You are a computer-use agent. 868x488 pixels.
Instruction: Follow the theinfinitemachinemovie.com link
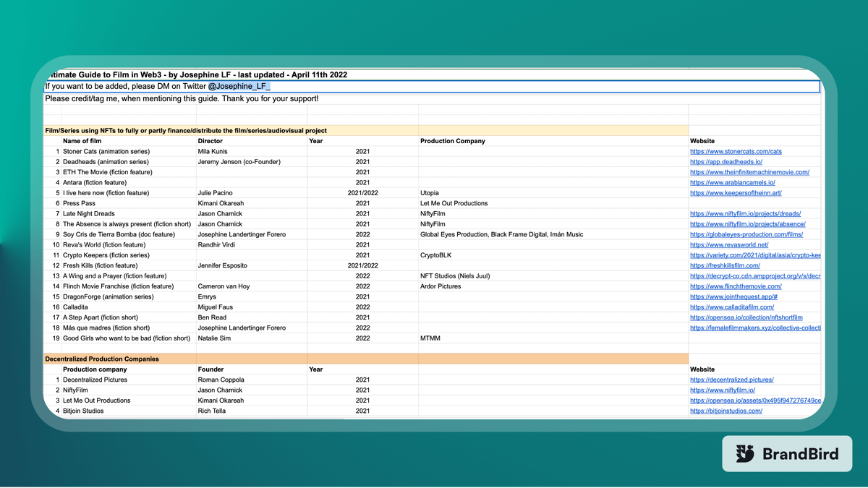(x=749, y=172)
